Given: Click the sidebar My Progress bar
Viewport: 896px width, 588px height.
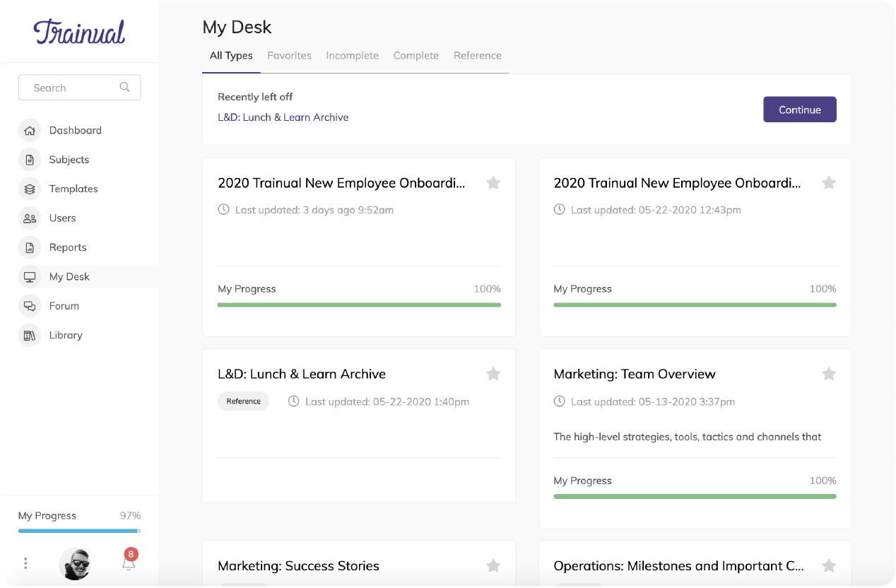Looking at the screenshot, I should (x=79, y=530).
